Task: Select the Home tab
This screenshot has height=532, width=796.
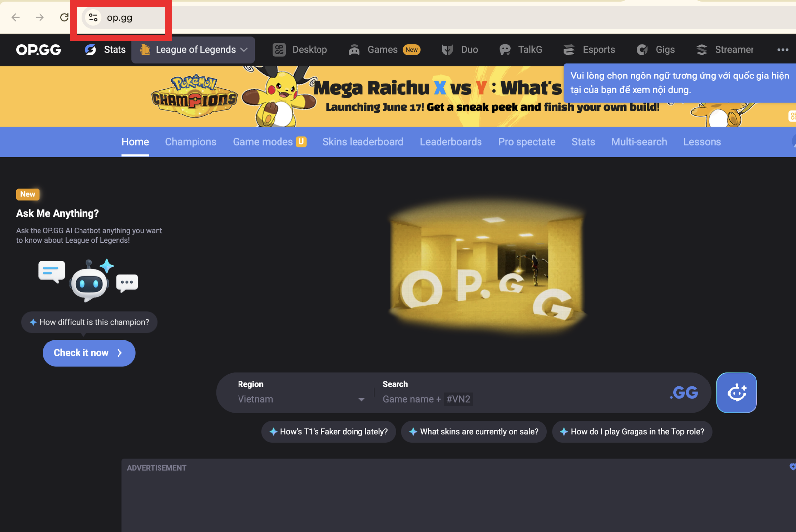Action: click(x=135, y=142)
